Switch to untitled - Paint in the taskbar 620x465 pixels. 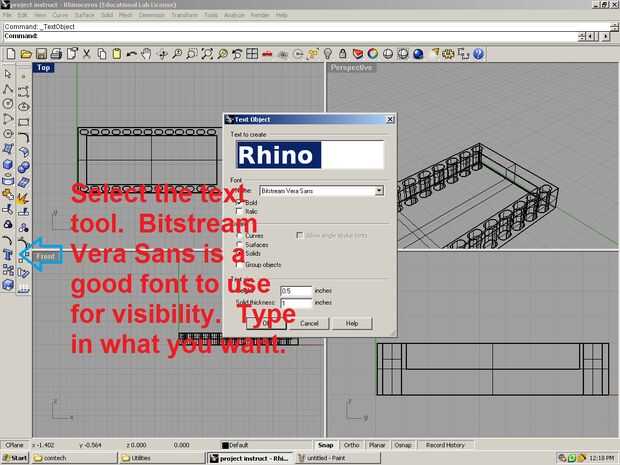coord(337,458)
